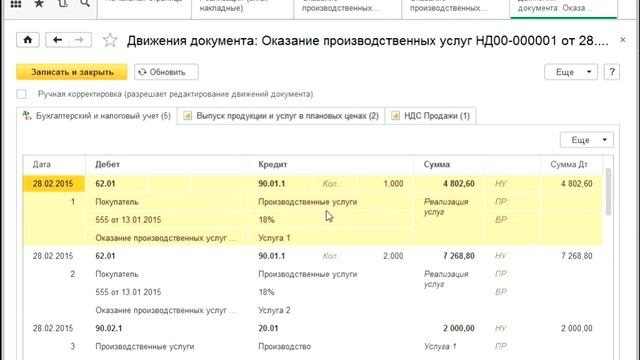The height and width of the screenshot is (360, 640).
Task: Click the Услуга 2 credit subconto cell
Action: [x=274, y=310]
